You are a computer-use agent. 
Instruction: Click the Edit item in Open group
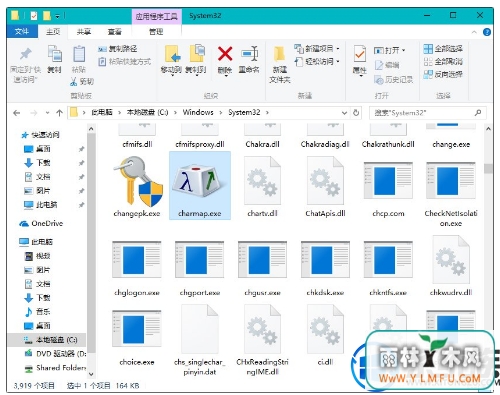pos(387,65)
